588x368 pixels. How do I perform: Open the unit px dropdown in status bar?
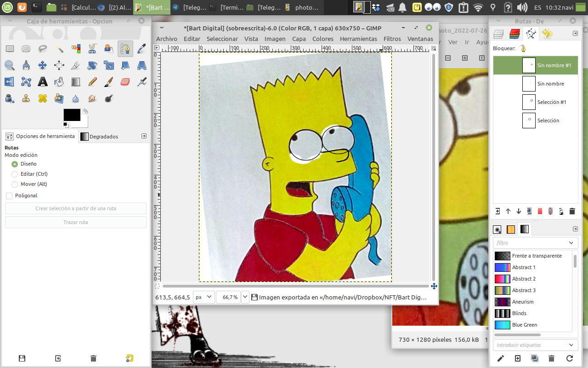[204, 297]
